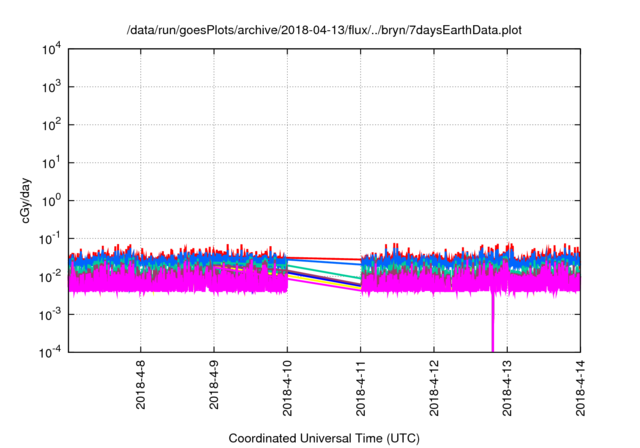Viewport: 640px width, 448px height.
Task: Click the Coordinated Universal Time (UTC) label
Action: coord(324,438)
